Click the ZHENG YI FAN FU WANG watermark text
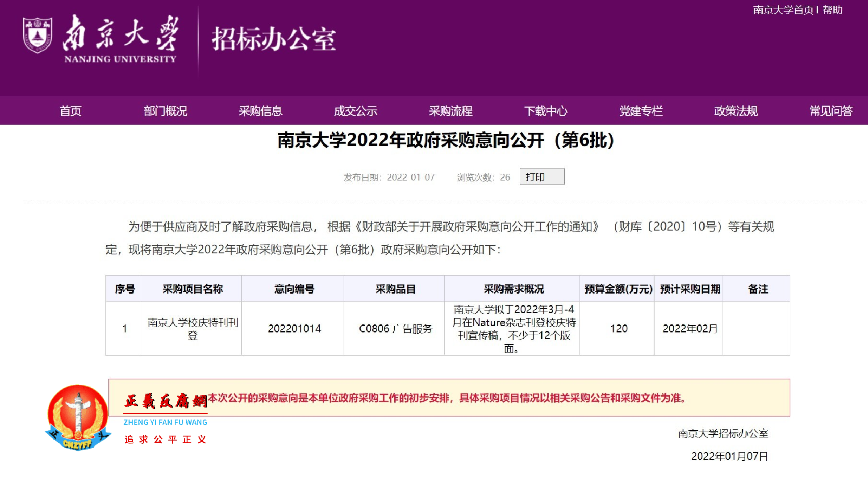The width and height of the screenshot is (868, 483). point(166,422)
